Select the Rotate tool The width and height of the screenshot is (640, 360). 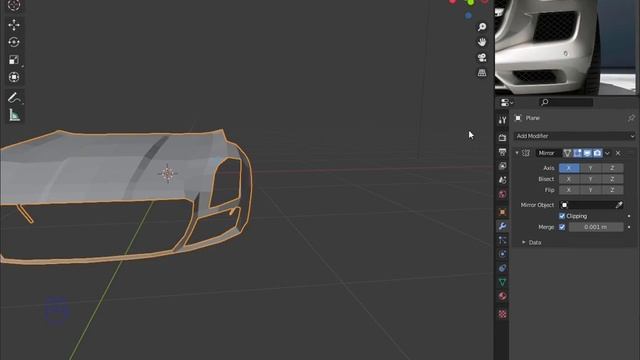[14, 42]
